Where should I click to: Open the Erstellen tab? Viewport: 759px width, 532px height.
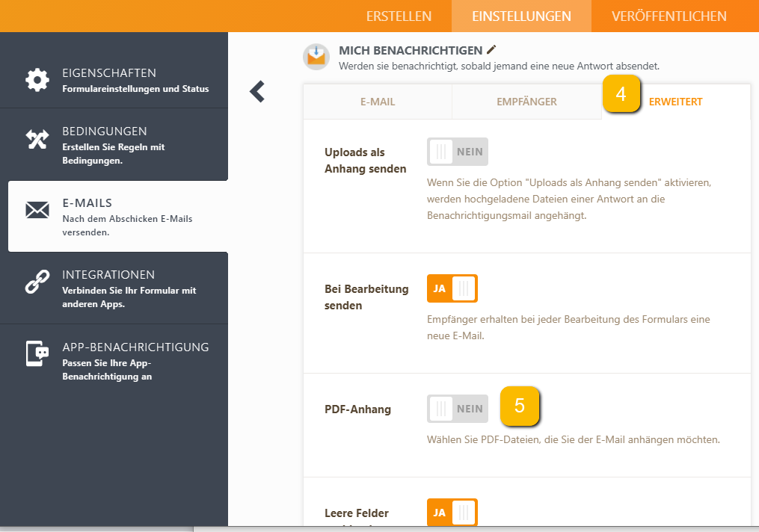click(x=399, y=16)
